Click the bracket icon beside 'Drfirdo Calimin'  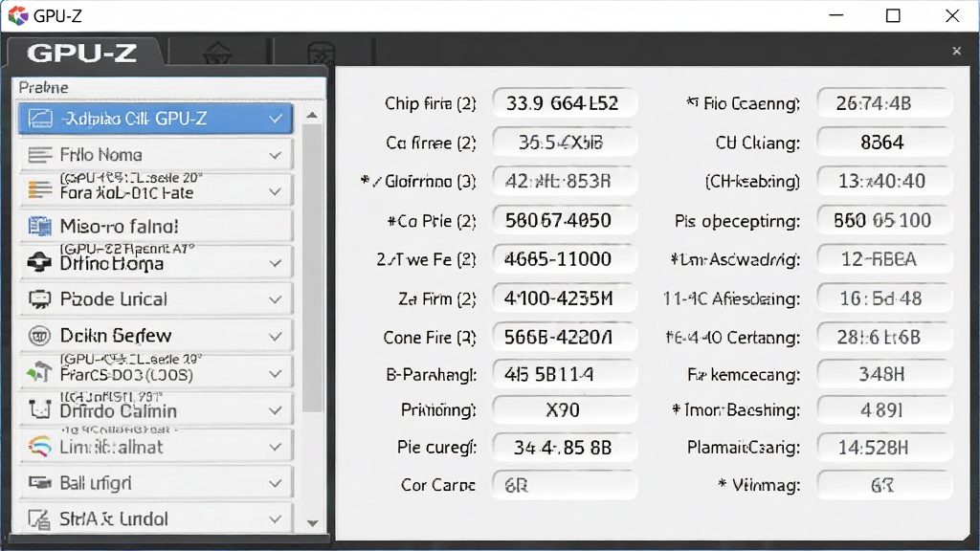[x=40, y=409]
